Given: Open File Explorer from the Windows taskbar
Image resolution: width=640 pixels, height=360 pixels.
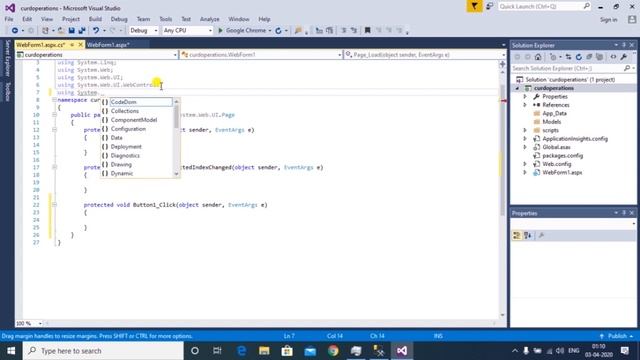Looking at the screenshot, I should tap(264, 351).
